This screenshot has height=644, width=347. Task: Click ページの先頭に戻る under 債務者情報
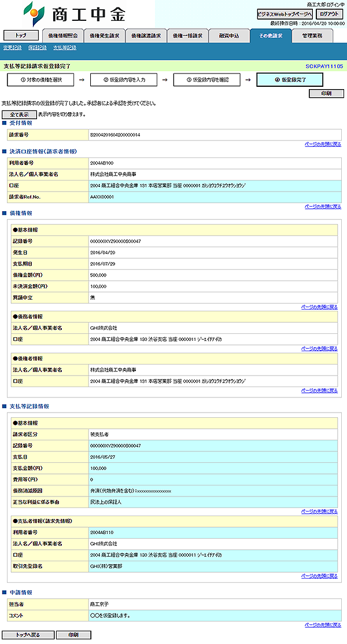point(319,349)
